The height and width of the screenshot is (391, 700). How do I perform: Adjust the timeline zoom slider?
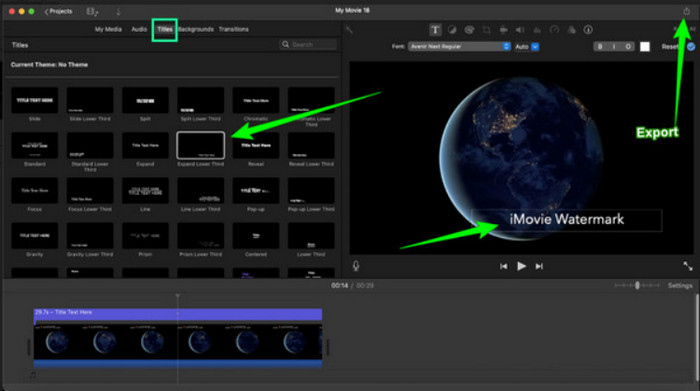637,286
